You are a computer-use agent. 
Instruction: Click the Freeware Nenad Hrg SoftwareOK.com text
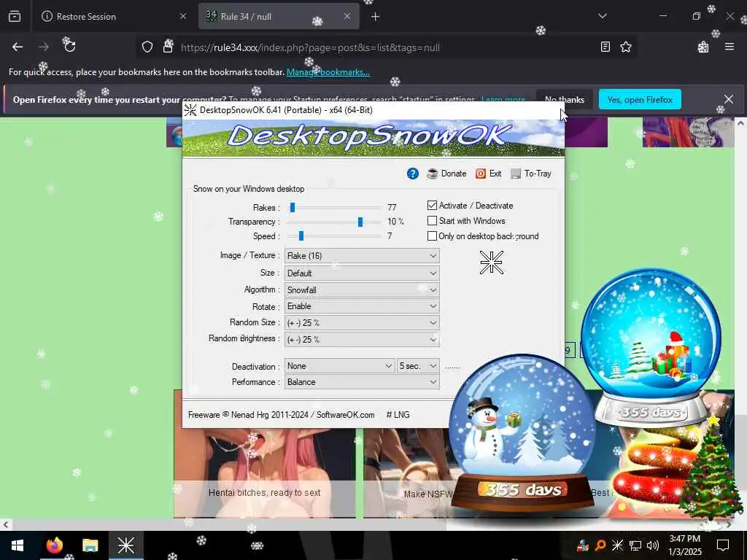(x=281, y=415)
